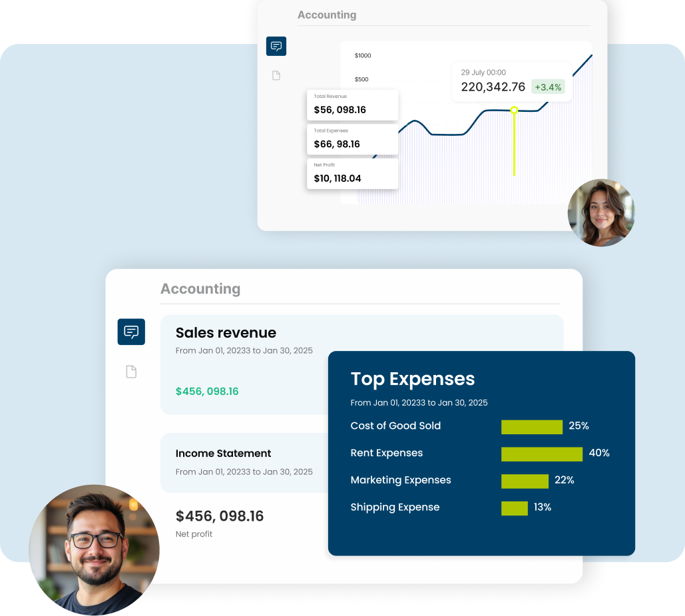Click the Sales revenue amount $456,098.16

(x=207, y=391)
